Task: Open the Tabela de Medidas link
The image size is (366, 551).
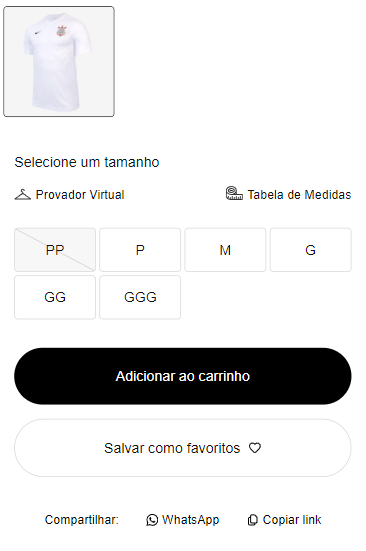Action: click(299, 195)
